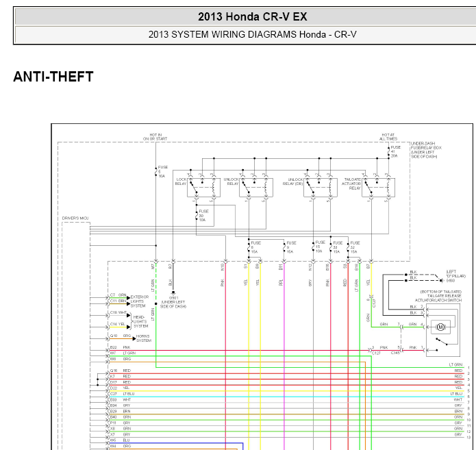Click the "B40 GRN" terminal label
This screenshot has height=450, width=476.
click(x=121, y=417)
